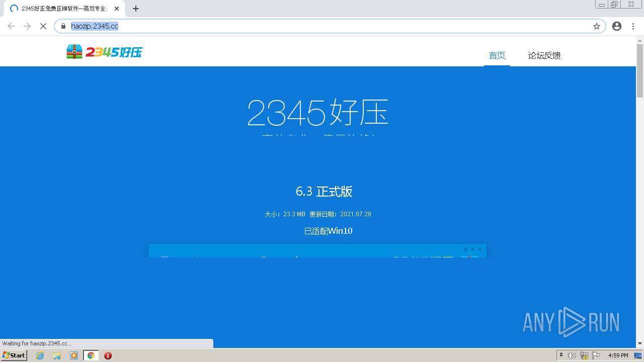
Task: Select the 2345好压 browser tab
Action: click(64, 9)
